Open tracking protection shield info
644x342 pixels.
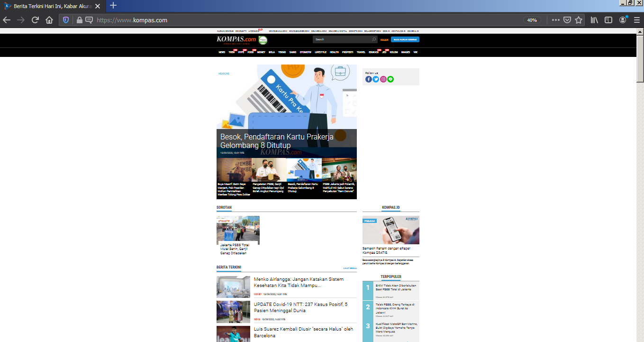pos(66,20)
